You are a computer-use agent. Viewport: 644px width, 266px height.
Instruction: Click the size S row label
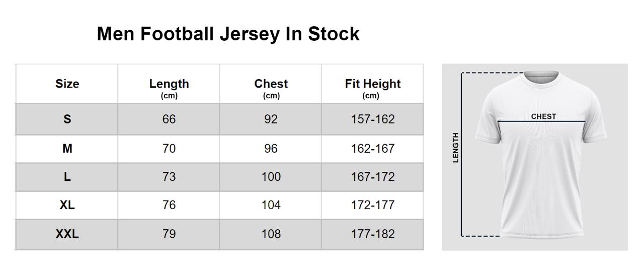[x=67, y=119]
